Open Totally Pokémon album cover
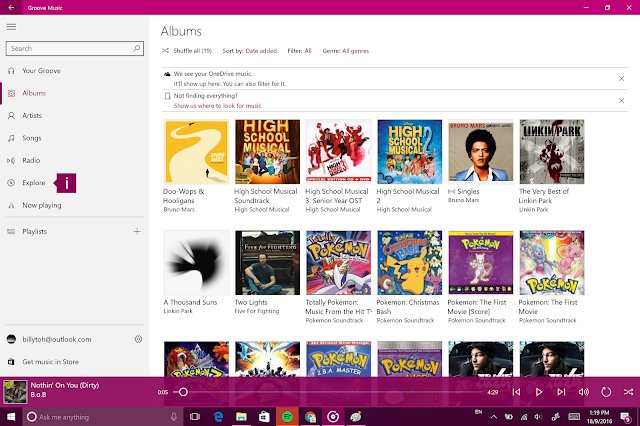The height and width of the screenshot is (426, 640). click(338, 263)
